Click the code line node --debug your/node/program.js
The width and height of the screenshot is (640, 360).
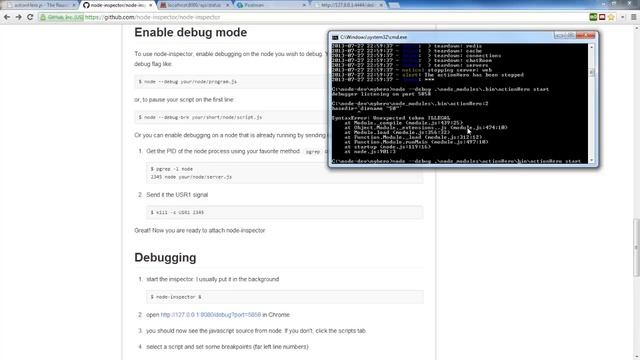[187, 82]
